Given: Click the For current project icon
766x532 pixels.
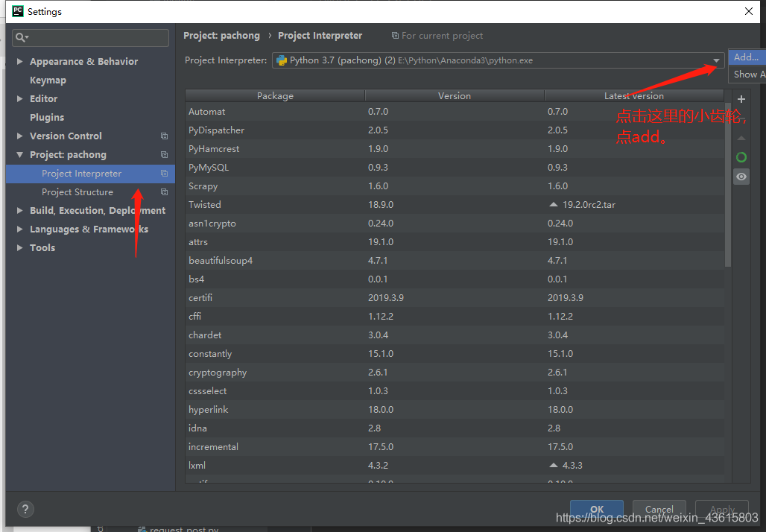Looking at the screenshot, I should [395, 36].
